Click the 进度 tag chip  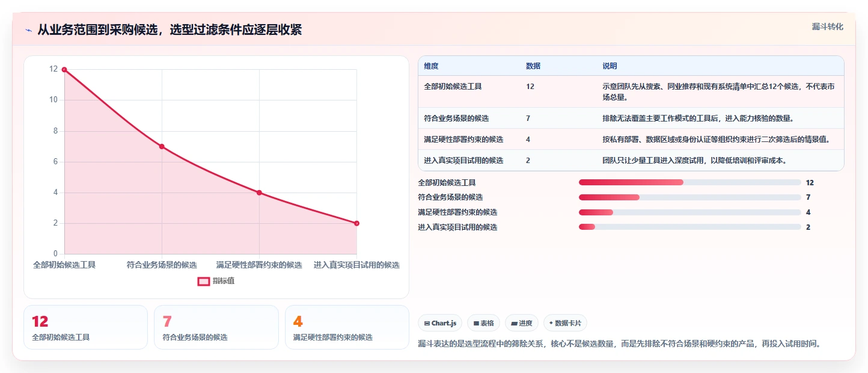(521, 323)
